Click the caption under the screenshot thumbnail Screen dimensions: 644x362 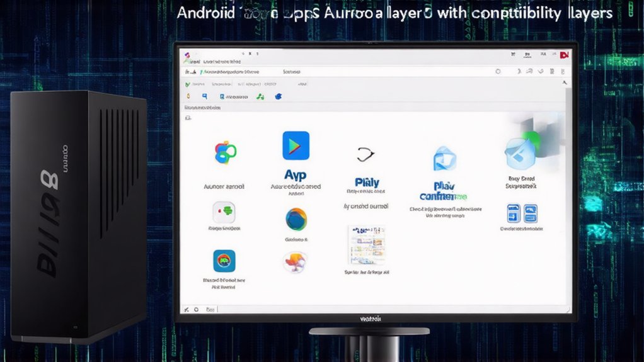click(366, 272)
